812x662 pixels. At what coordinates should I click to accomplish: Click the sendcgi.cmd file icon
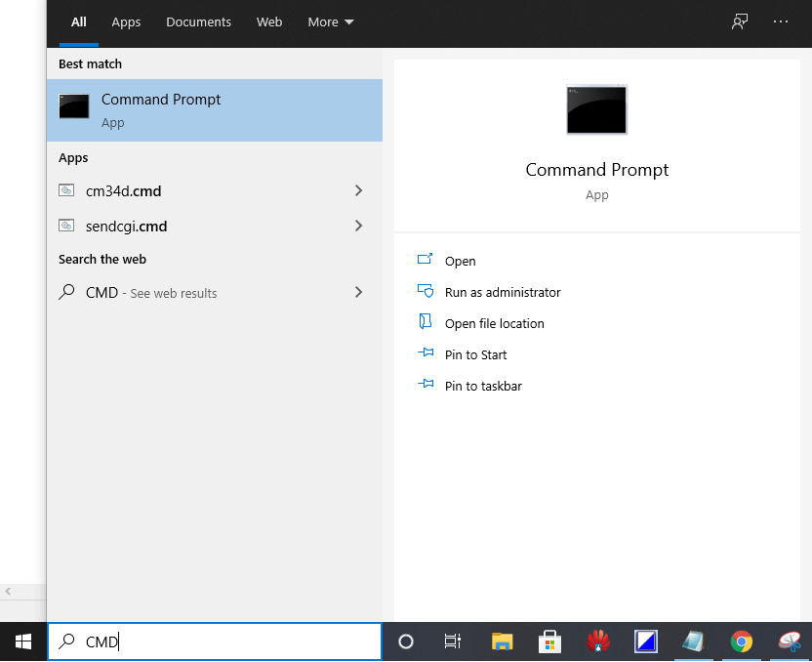(66, 226)
